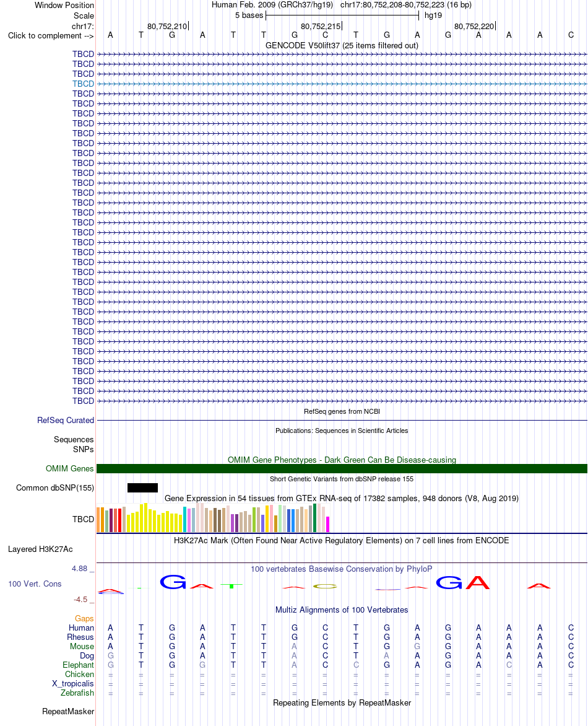
Task: Click the 'Scale' label in the ruler area
Action: point(84,15)
